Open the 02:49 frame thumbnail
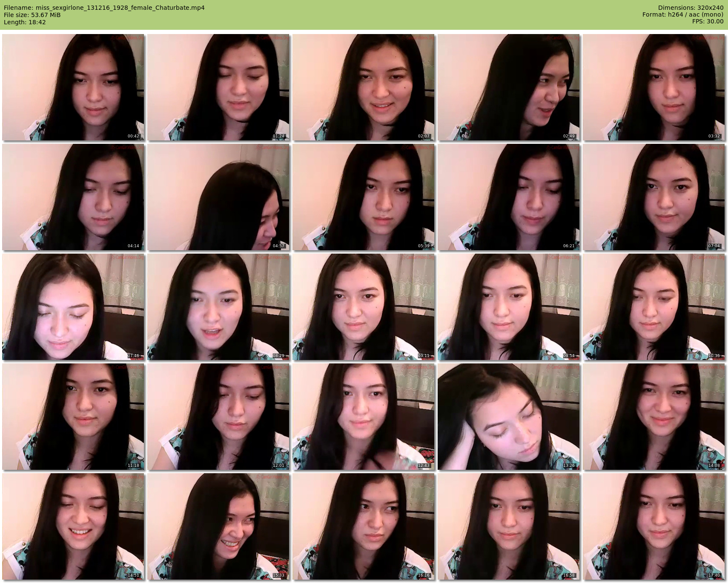 pos(509,87)
